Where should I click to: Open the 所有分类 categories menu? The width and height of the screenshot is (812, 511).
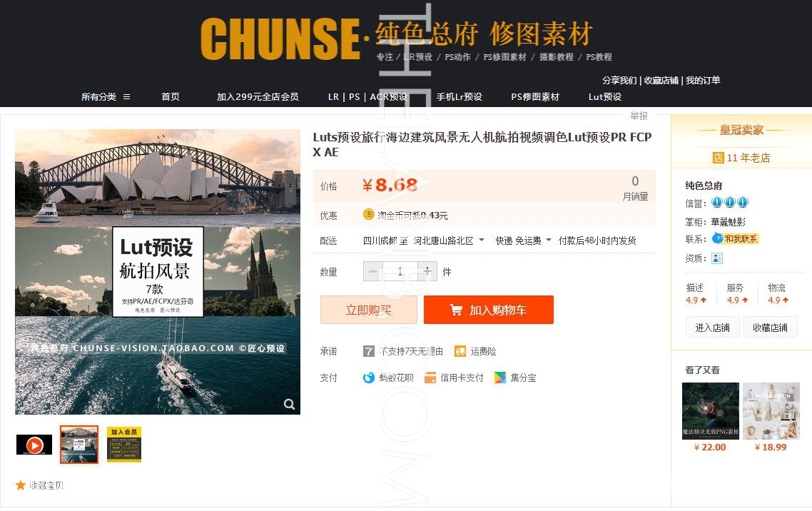click(x=106, y=97)
